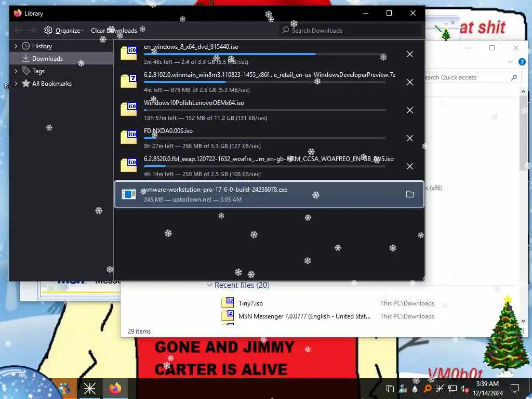Screen dimensions: 532x399
Task: Cancel the en_windows_8_x64_dvd_915440.iso download
Action: point(410,54)
